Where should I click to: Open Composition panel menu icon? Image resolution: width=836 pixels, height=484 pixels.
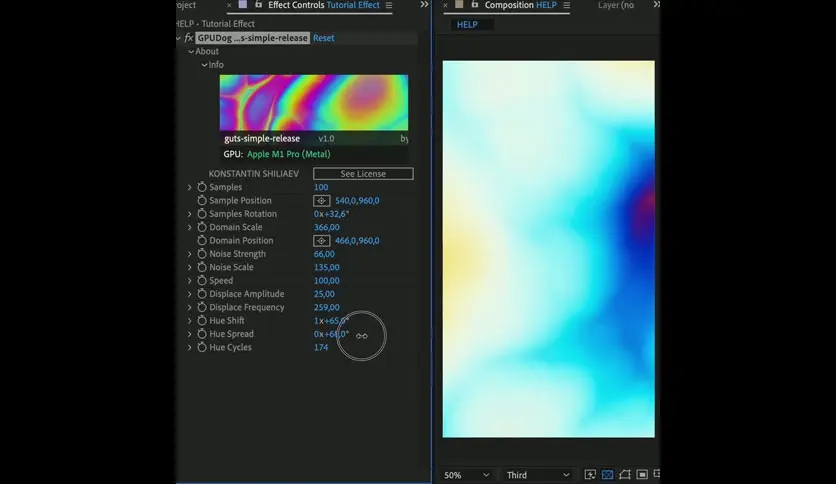click(x=566, y=5)
